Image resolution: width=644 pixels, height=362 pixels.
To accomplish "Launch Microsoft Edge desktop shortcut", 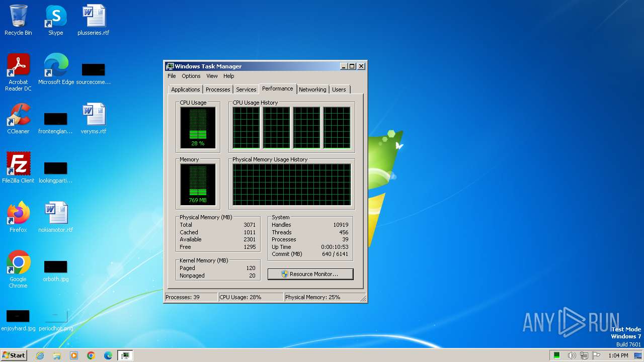I will (x=56, y=69).
